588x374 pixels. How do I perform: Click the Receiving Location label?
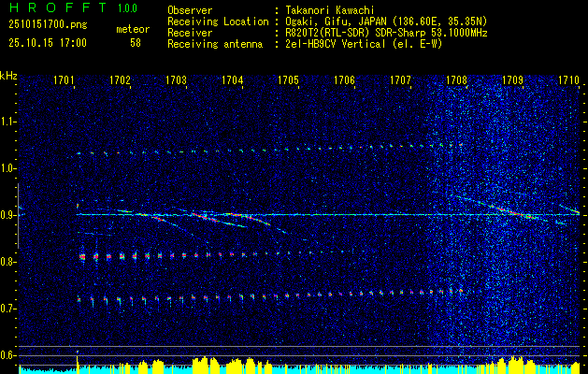pos(218,22)
